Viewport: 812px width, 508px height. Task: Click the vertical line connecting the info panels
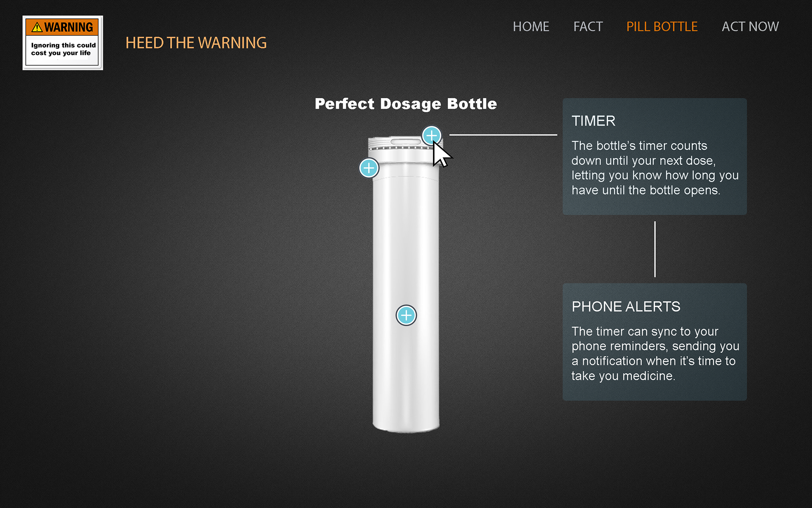[x=655, y=249]
